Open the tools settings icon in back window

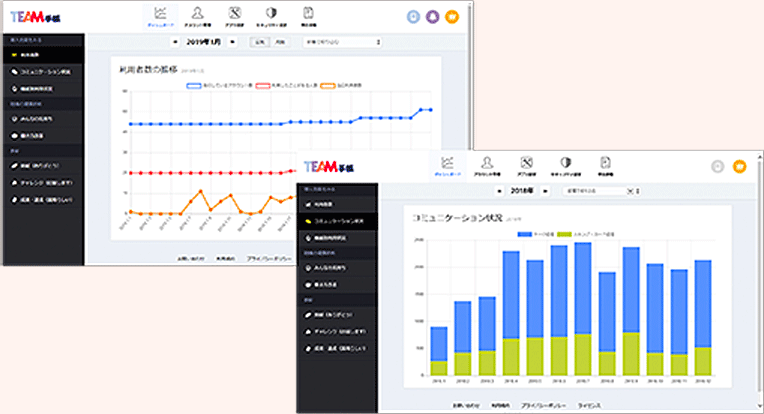[x=234, y=17]
